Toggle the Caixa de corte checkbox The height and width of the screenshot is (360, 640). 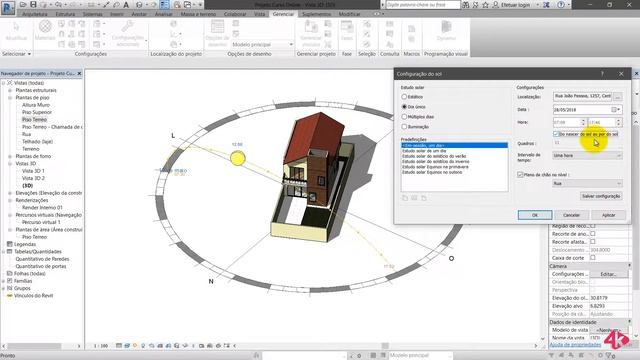pos(593,258)
